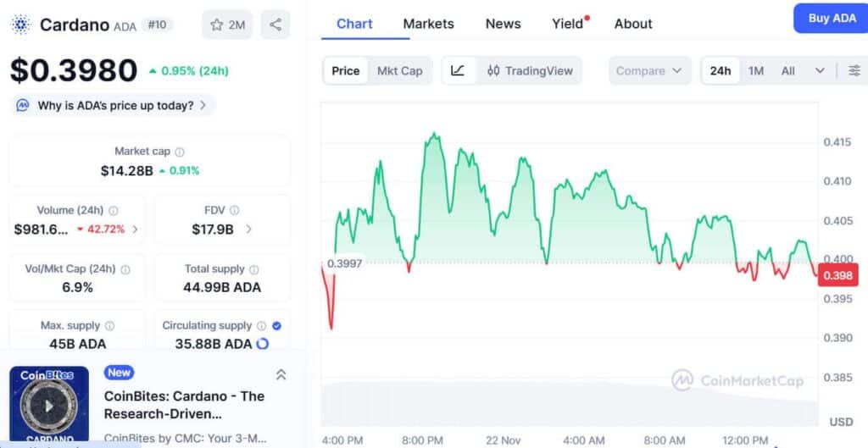Image resolution: width=868 pixels, height=448 pixels.
Task: Select the 1M time range
Action: [756, 71]
